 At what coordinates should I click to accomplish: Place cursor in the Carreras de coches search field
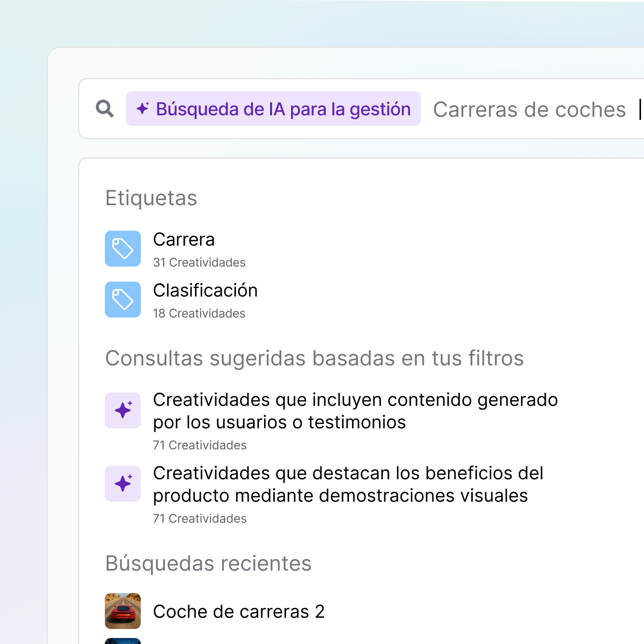[529, 109]
